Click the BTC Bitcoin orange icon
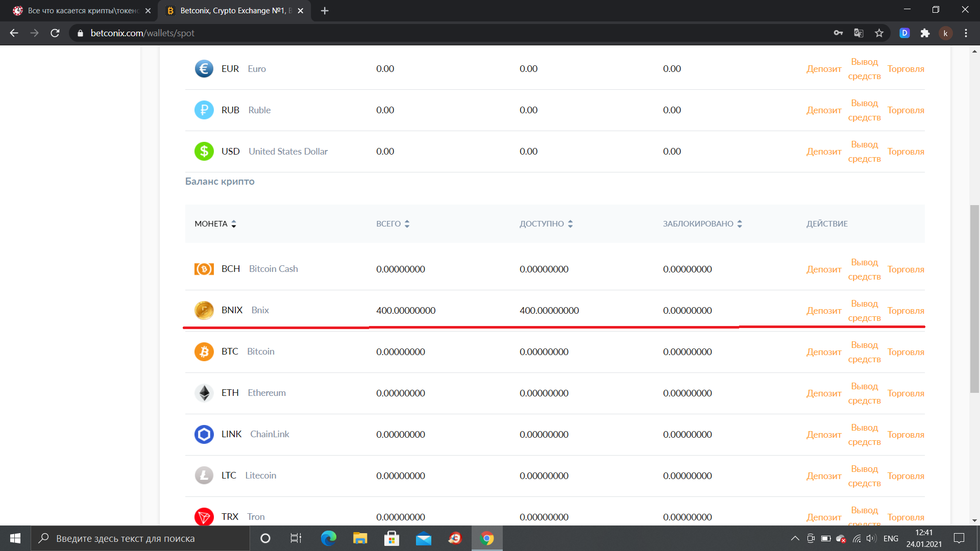Viewport: 980px width, 551px height. tap(204, 352)
